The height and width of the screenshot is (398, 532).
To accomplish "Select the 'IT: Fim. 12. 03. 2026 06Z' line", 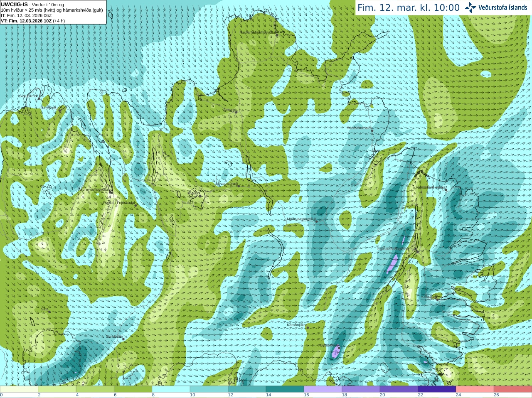I will [x=26, y=15].
